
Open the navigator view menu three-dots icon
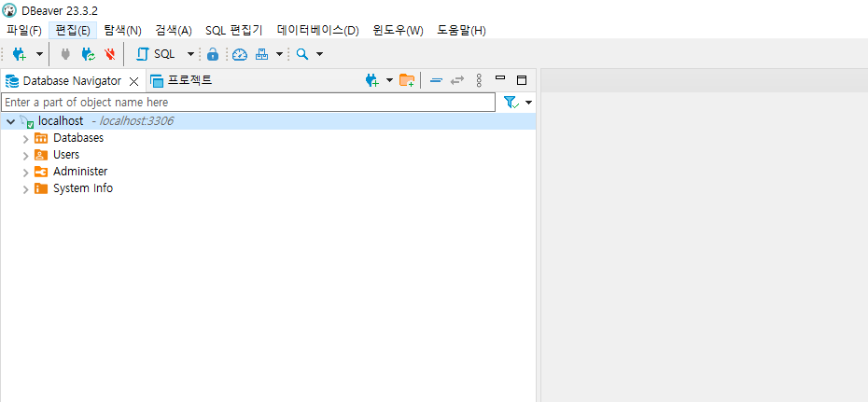coord(479,81)
